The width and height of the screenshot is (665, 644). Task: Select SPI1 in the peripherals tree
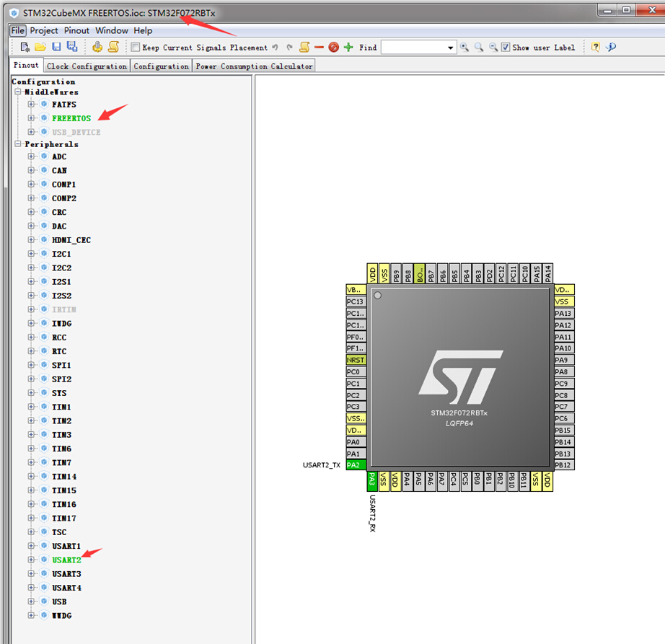point(61,365)
